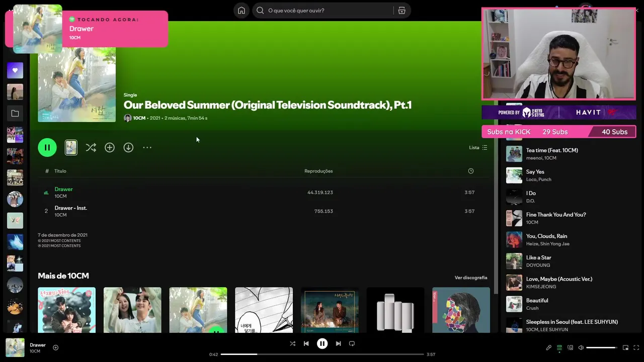Adjust the volume slider
Image resolution: width=644 pixels, height=362 pixels.
coord(602,347)
